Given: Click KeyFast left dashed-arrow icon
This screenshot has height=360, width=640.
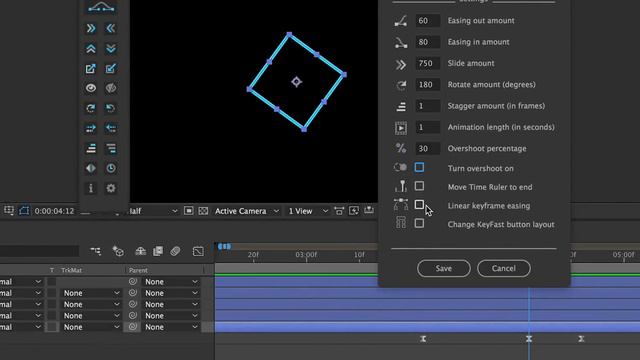Looking at the screenshot, I should coord(111,129).
